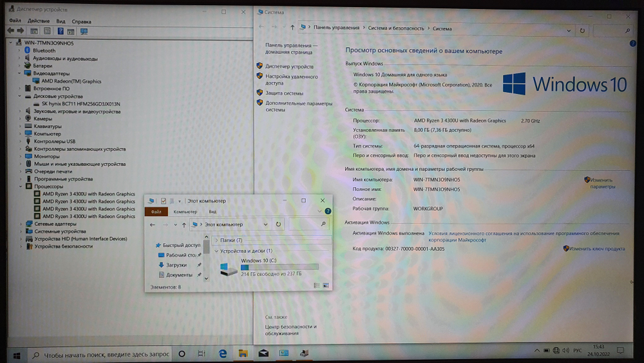644x363 pixels.
Task: Click the back arrow in Этот компьютер window
Action: [153, 225]
